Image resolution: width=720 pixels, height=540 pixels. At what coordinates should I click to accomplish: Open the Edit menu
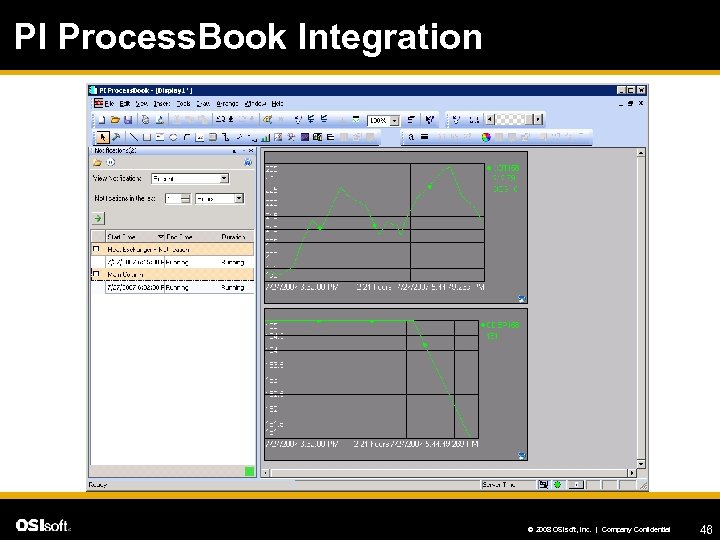125,104
